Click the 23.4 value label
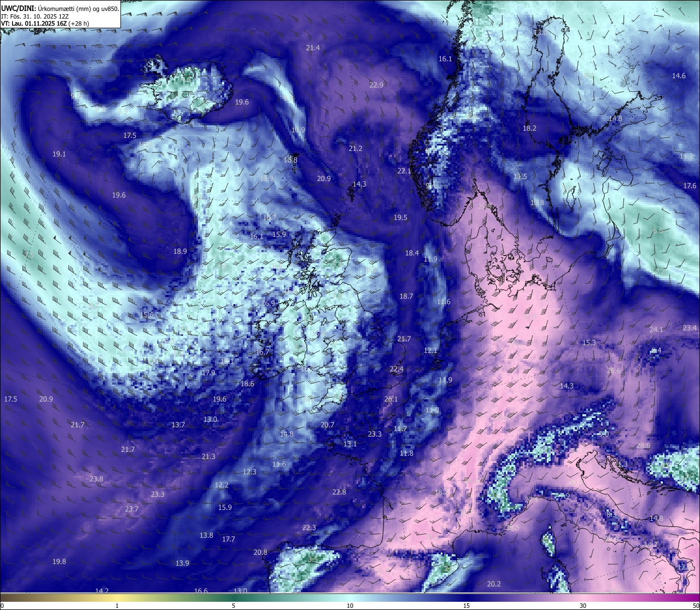The width and height of the screenshot is (700, 610). click(x=690, y=328)
